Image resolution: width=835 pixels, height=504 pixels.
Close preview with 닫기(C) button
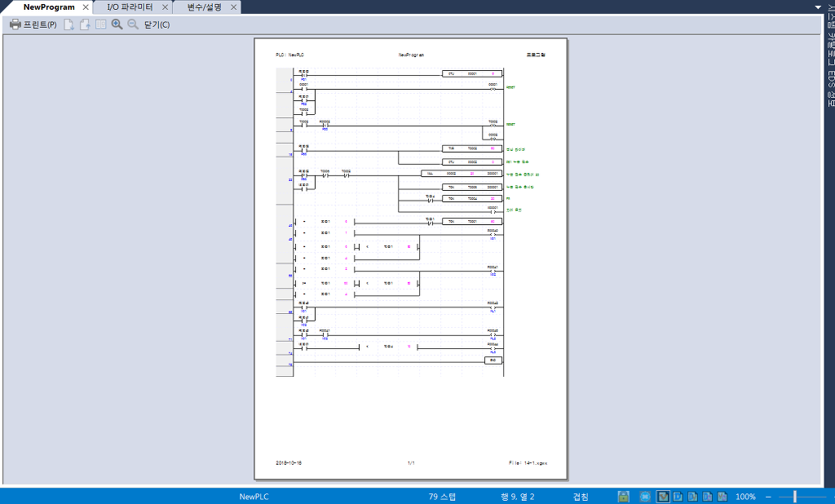click(157, 24)
